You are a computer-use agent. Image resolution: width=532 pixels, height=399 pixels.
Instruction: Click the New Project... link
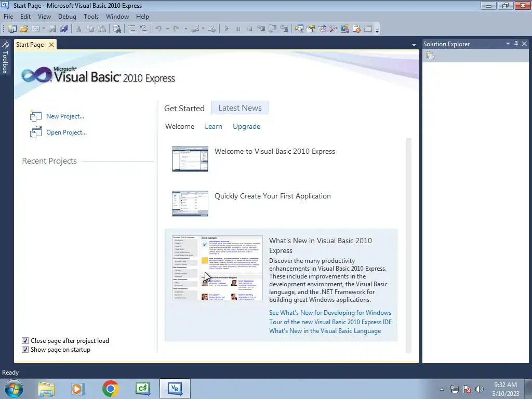[x=65, y=116]
